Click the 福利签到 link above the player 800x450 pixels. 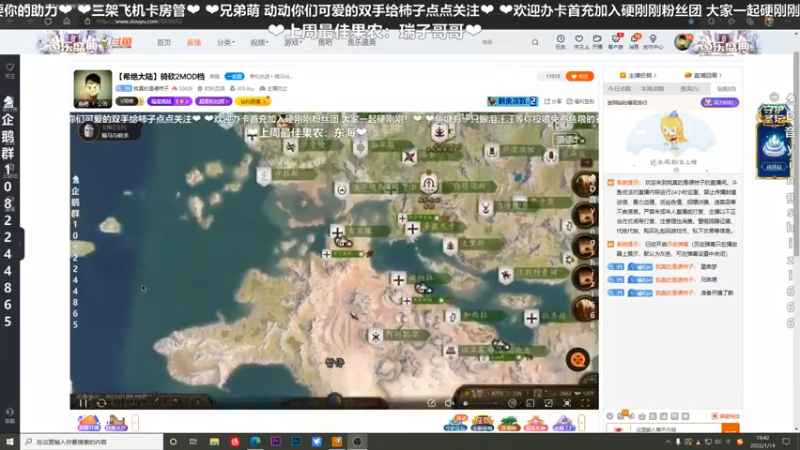581,102
